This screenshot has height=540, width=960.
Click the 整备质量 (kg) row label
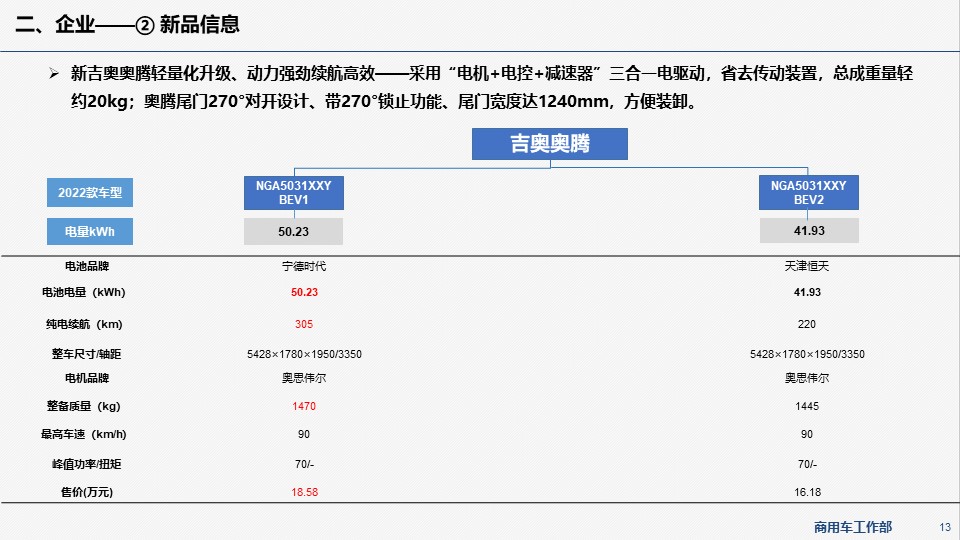pyautogui.click(x=83, y=407)
